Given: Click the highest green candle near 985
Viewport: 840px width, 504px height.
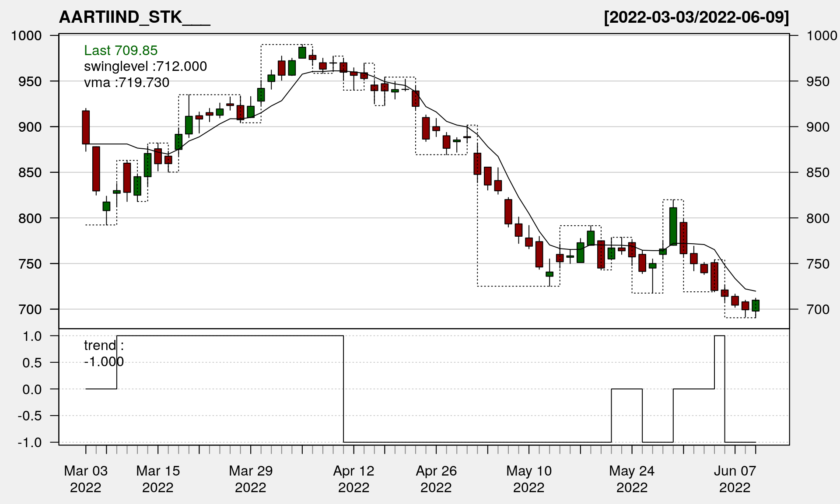Looking at the screenshot, I should click(x=302, y=52).
